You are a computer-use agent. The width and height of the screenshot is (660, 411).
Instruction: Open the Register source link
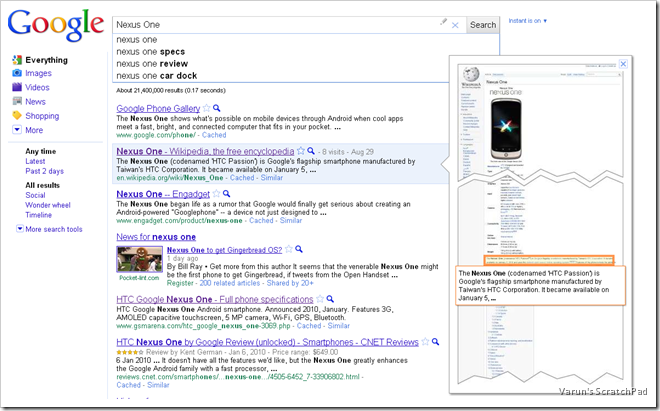[x=180, y=283]
